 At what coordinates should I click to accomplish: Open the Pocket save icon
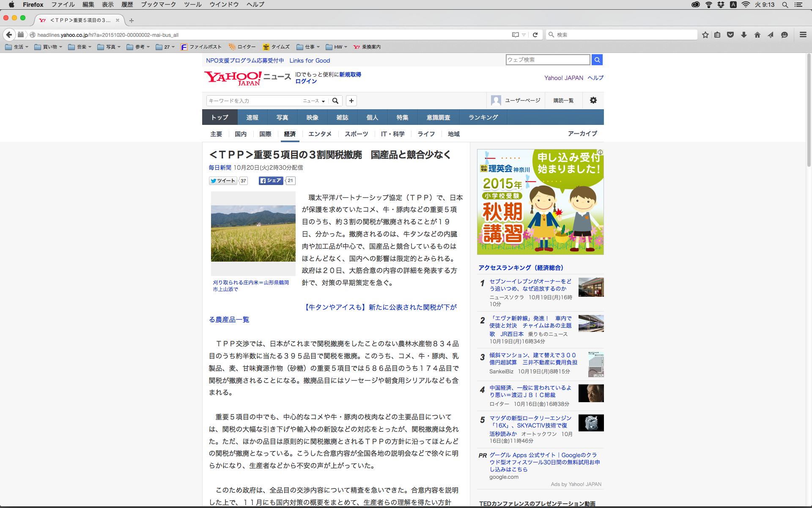coord(730,35)
